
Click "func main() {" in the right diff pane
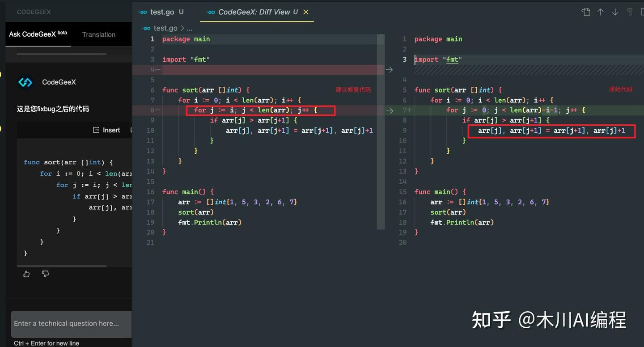click(440, 192)
